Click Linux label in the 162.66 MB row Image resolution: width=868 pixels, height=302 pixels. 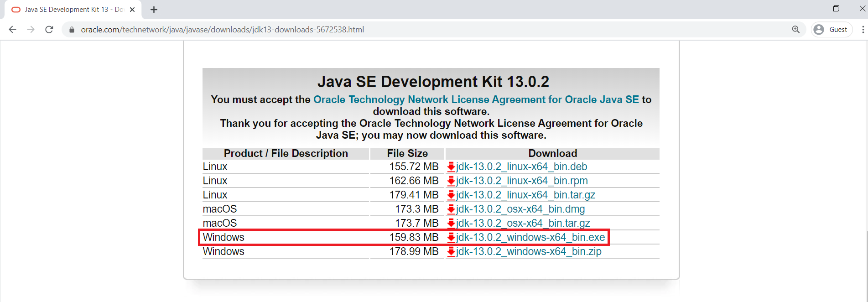[215, 181]
